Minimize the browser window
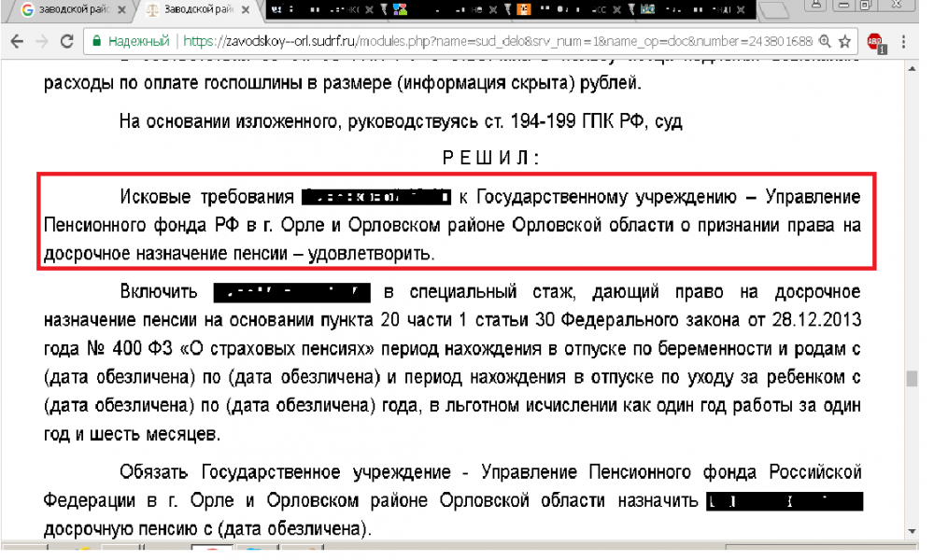The image size is (934, 560). pyautogui.click(x=842, y=5)
